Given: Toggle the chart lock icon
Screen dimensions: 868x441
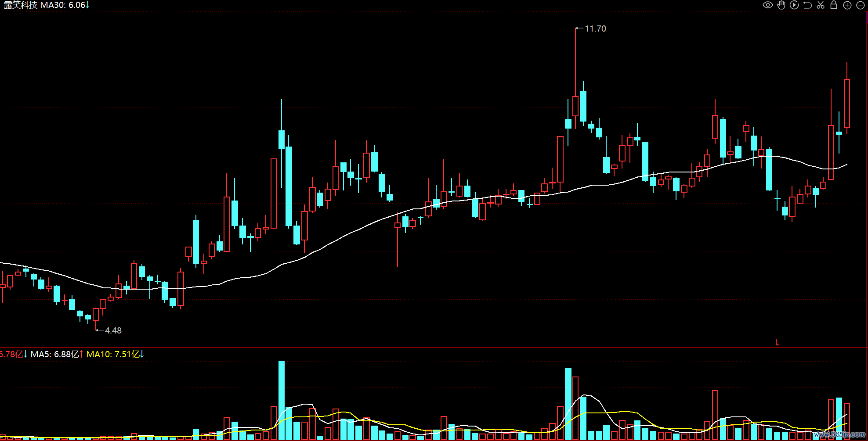Looking at the screenshot, I should click(x=834, y=5).
